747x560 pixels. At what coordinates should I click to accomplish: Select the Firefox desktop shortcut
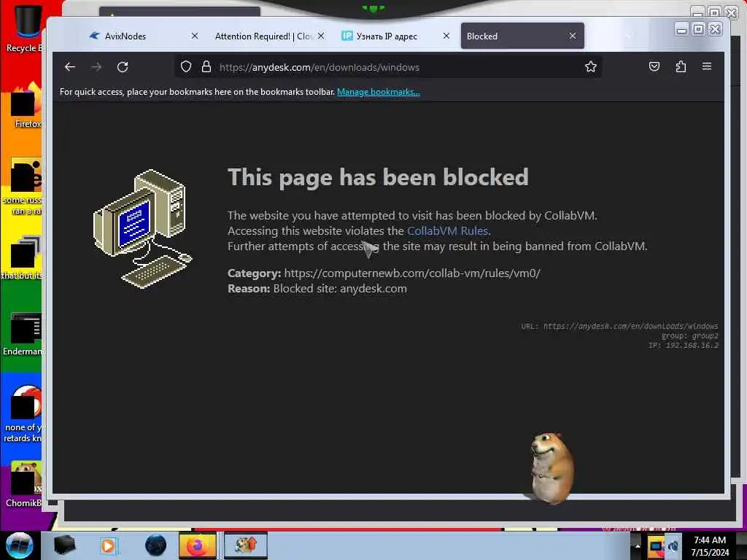pyautogui.click(x=26, y=106)
